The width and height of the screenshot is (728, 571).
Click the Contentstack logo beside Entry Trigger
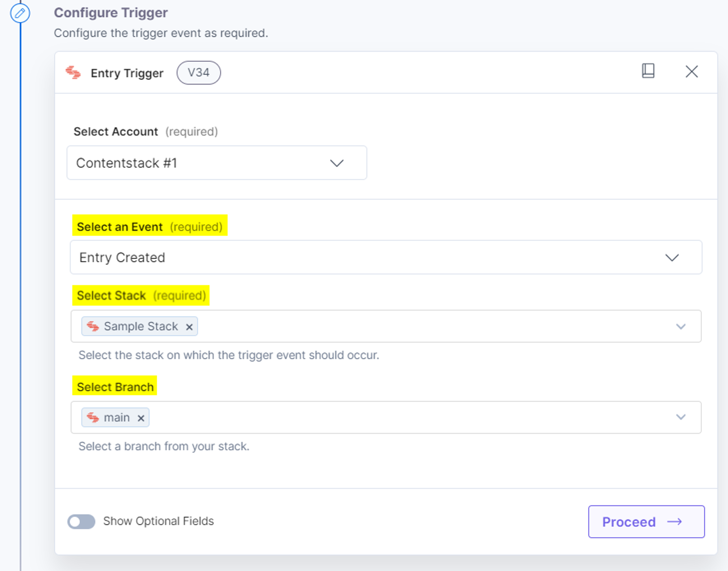pyautogui.click(x=73, y=73)
